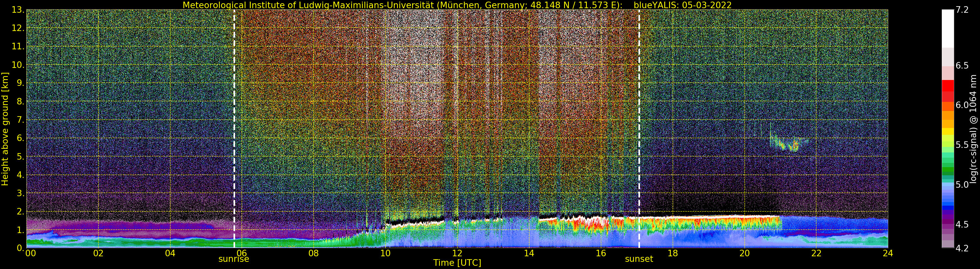980x269 pixels.
Task: Select the "sunset" label below the time axis
Action: click(639, 259)
